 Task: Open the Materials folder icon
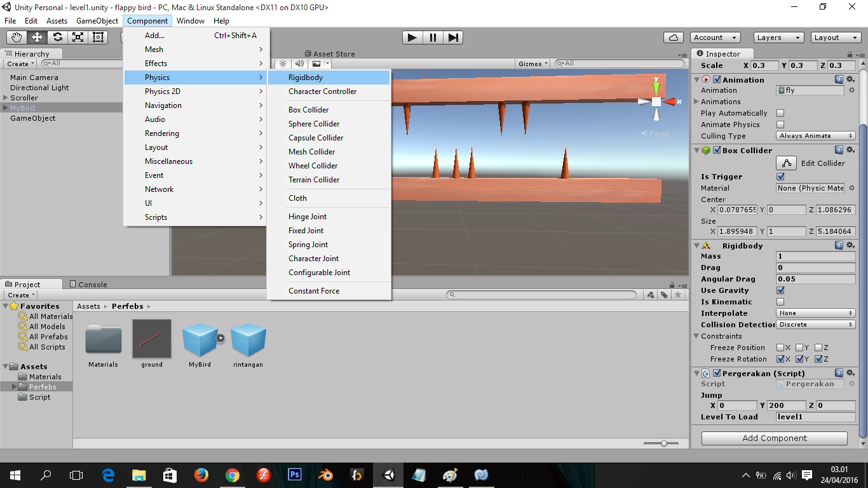coord(104,339)
